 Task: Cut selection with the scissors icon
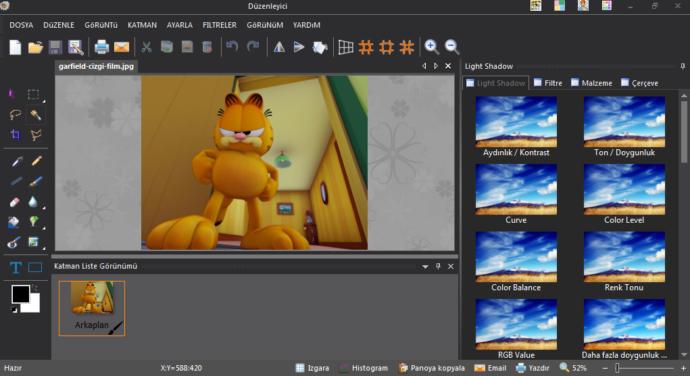[146, 47]
